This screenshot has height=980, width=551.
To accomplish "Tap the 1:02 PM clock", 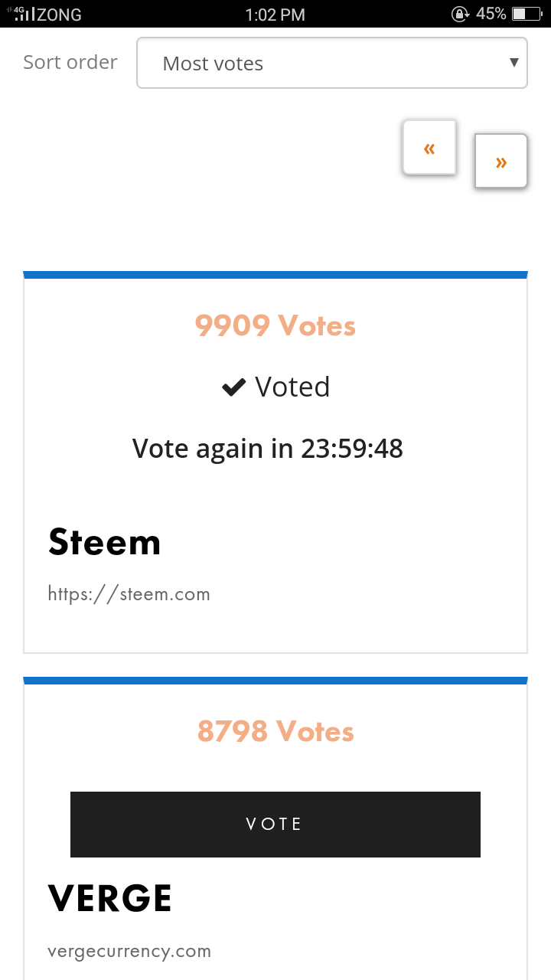I will coord(275,15).
